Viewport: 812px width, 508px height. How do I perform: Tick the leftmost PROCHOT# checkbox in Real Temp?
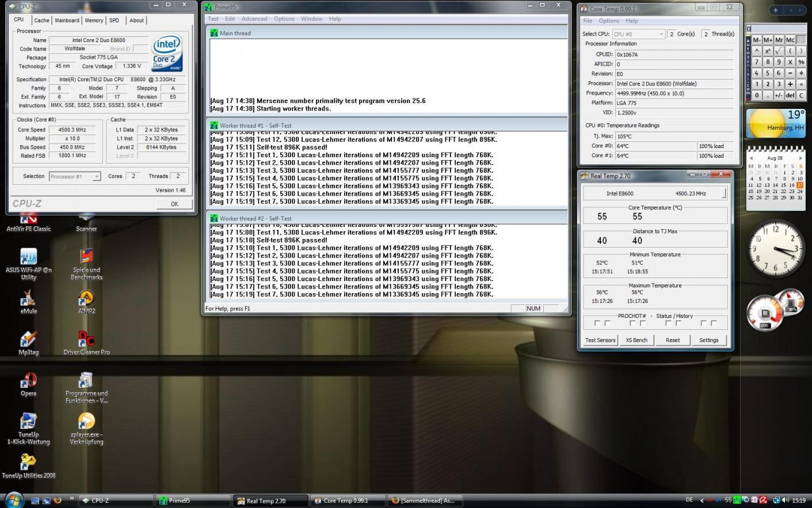(x=597, y=323)
